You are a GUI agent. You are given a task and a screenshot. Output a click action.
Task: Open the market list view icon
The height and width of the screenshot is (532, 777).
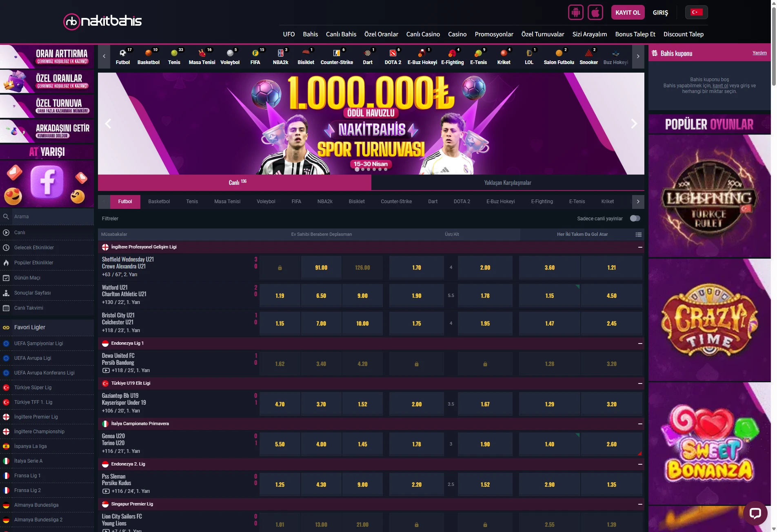point(639,235)
